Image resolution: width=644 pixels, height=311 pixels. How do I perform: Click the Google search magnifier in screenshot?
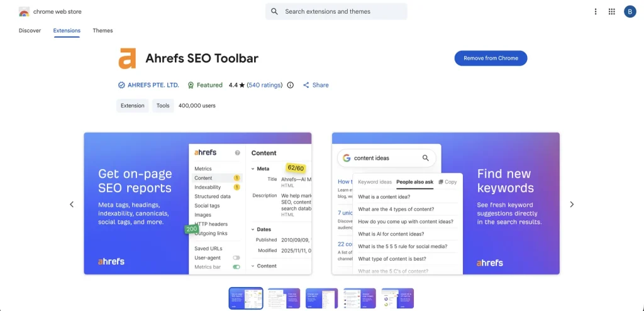426,158
